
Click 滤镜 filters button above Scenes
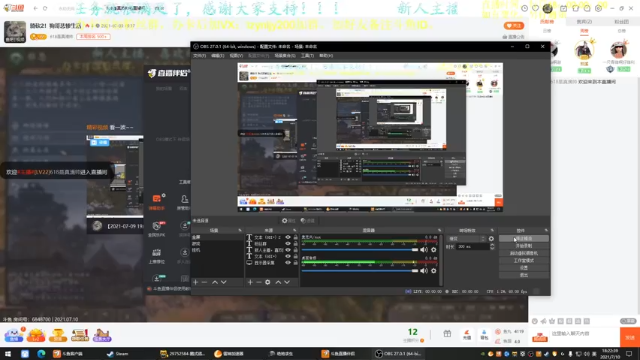point(307,220)
